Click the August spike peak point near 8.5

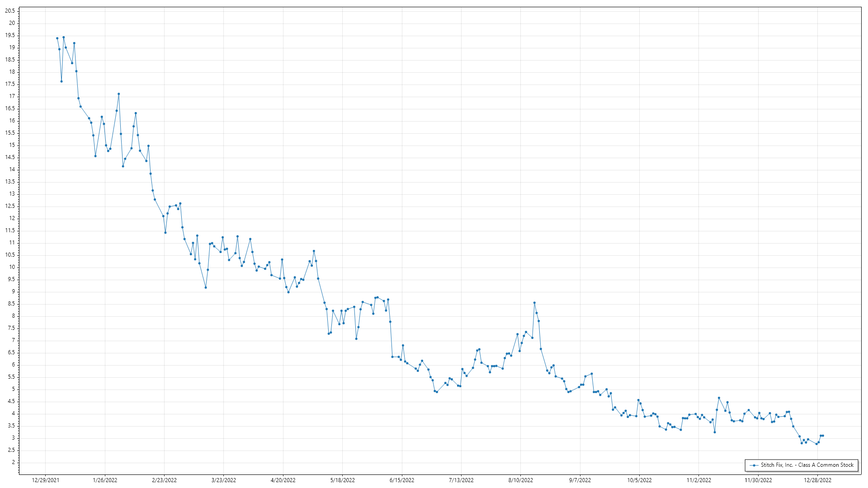pos(534,303)
